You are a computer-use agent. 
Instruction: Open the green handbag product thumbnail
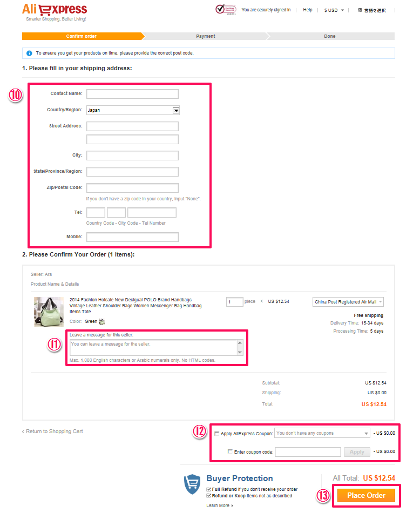pyautogui.click(x=49, y=312)
